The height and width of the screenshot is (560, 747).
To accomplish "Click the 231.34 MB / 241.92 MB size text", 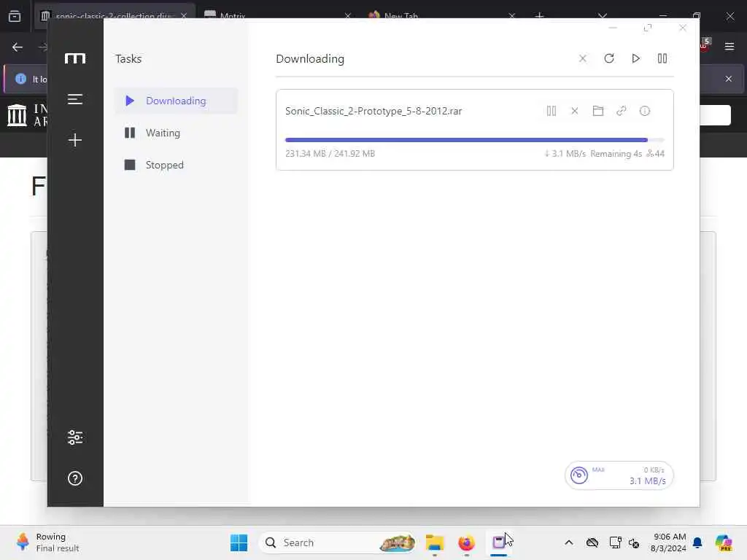I will 330,153.
